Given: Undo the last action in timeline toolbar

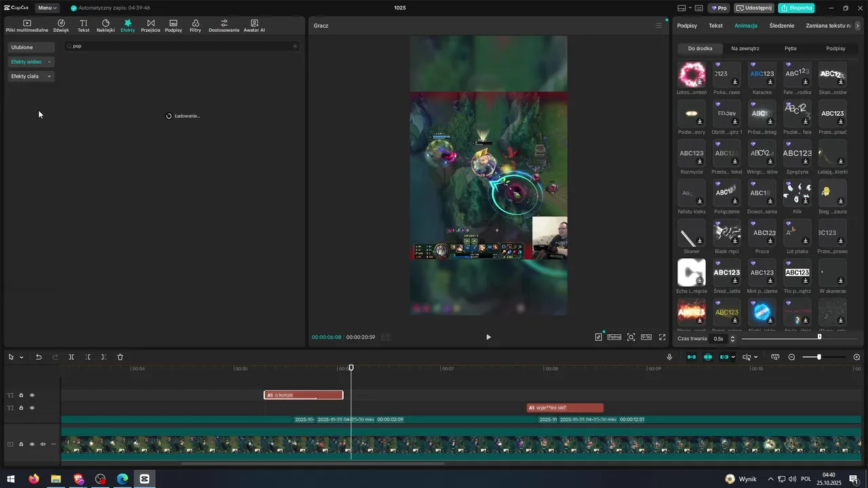Looking at the screenshot, I should 39,357.
